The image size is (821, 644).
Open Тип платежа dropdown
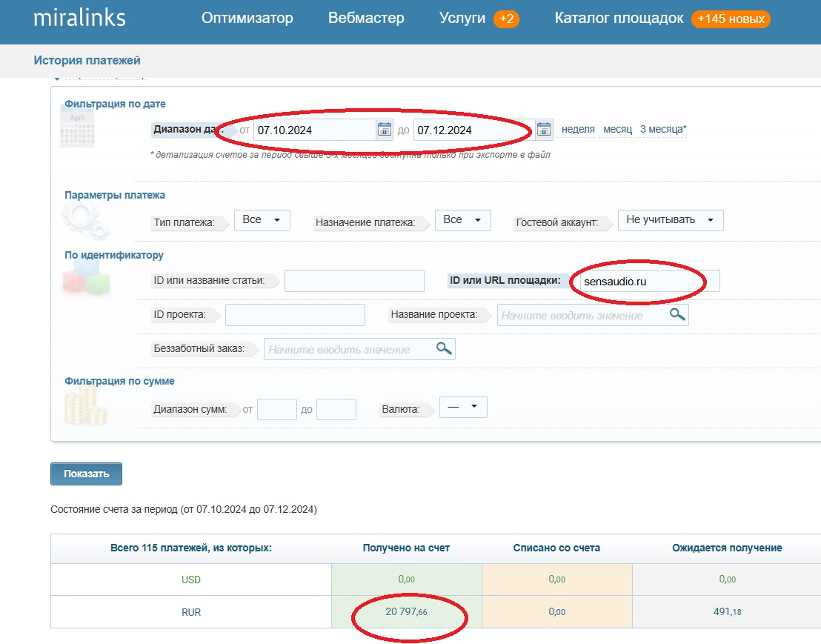pyautogui.click(x=262, y=220)
